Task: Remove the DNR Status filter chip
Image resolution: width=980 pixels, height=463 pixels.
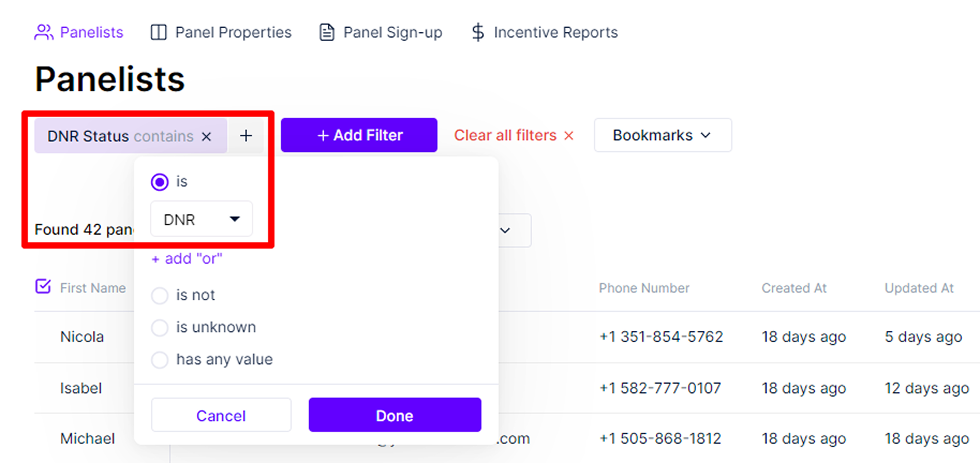Action: 207,136
